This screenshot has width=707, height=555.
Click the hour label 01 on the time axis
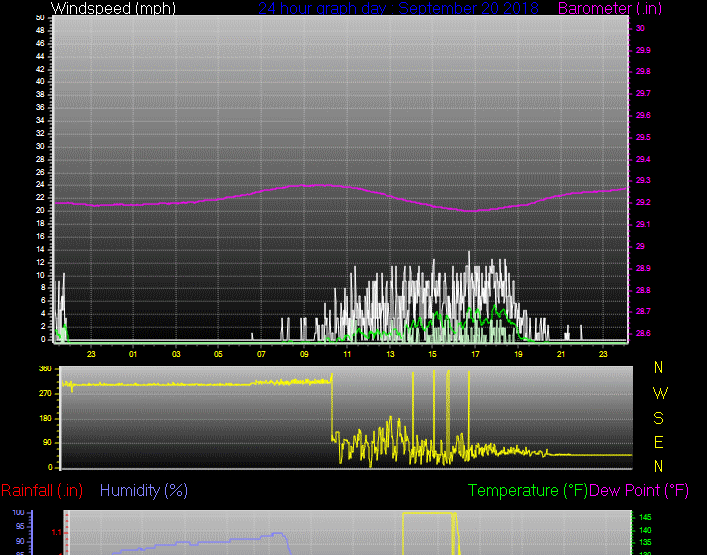(133, 354)
